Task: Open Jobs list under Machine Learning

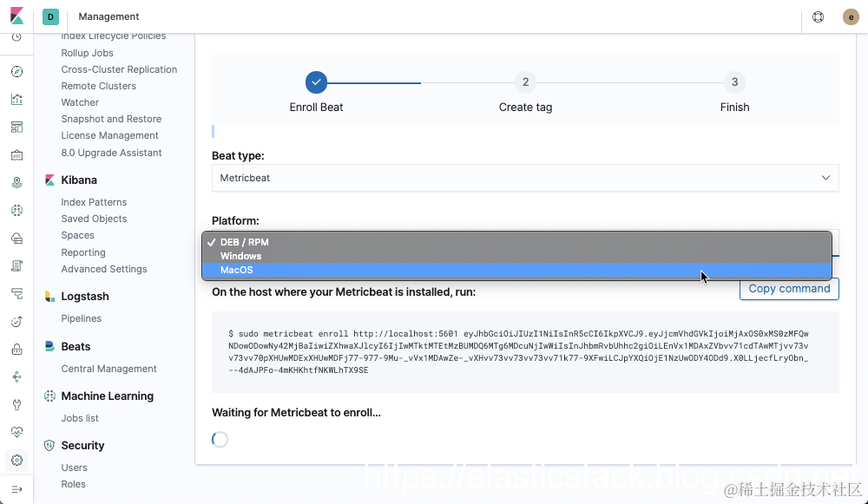Action: point(80,418)
